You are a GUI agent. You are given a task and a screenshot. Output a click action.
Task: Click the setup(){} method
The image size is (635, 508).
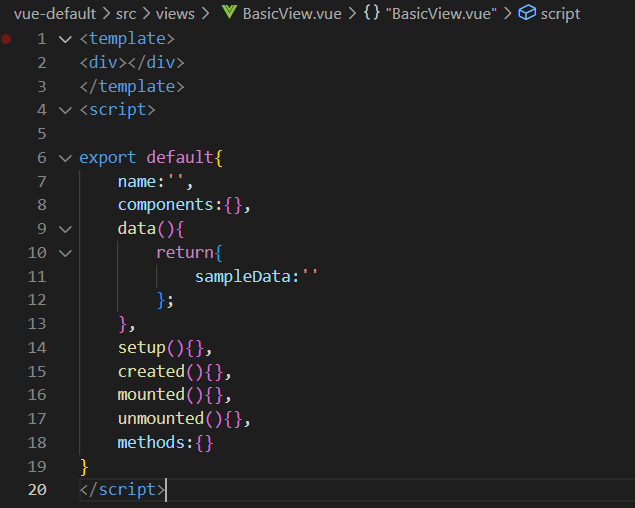[x=165, y=348]
